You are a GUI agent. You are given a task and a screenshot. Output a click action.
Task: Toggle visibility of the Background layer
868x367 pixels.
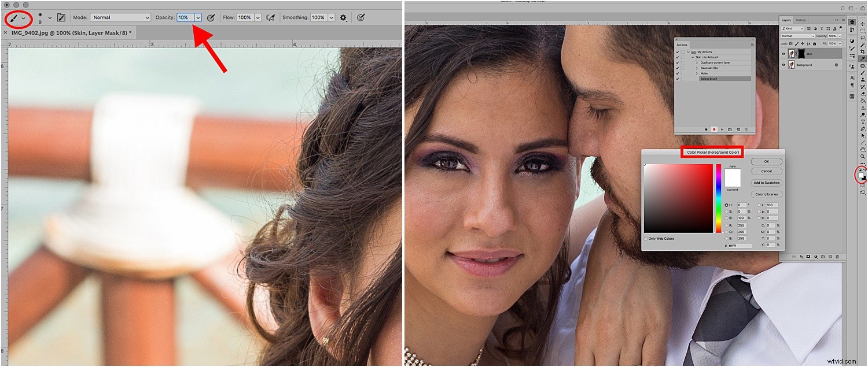click(784, 65)
